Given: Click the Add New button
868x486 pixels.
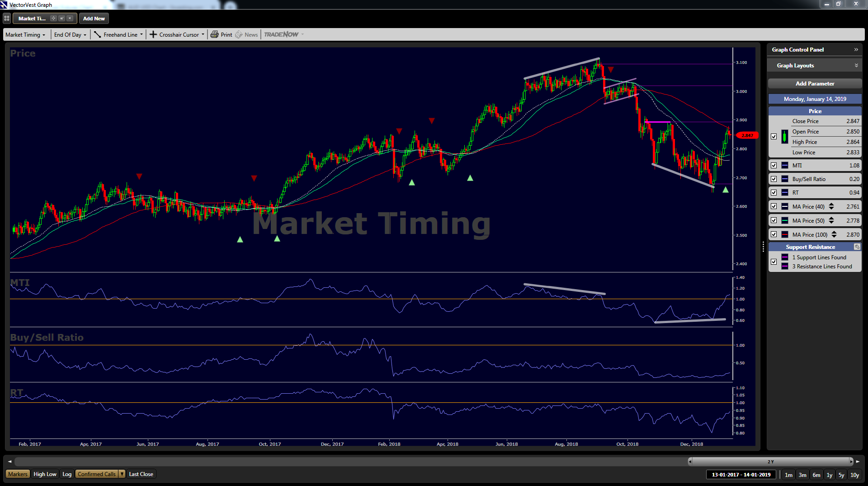Looking at the screenshot, I should click(94, 19).
